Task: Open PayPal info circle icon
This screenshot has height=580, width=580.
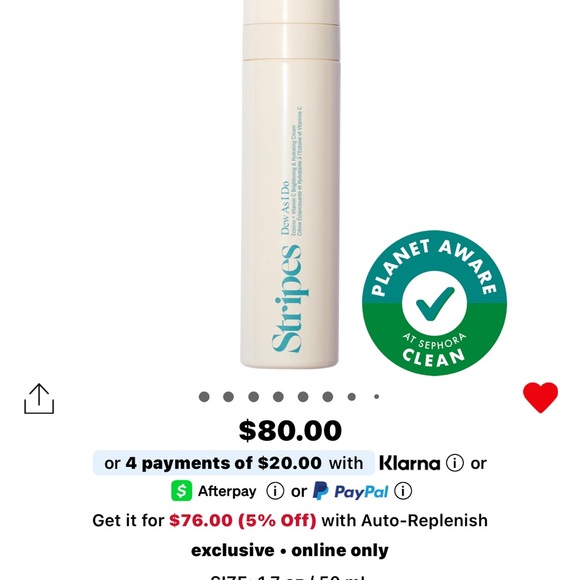Action: 403,491
